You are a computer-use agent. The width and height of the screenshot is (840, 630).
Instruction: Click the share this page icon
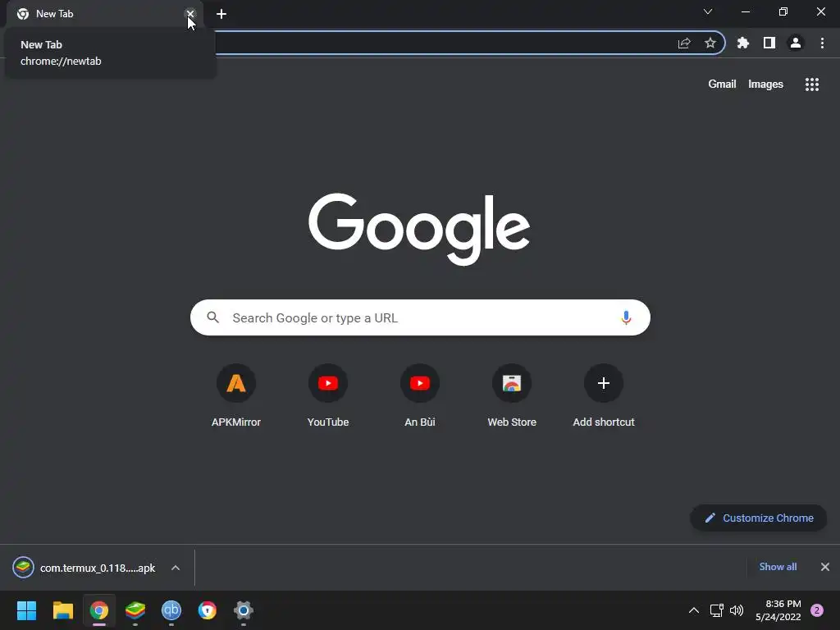tap(684, 43)
